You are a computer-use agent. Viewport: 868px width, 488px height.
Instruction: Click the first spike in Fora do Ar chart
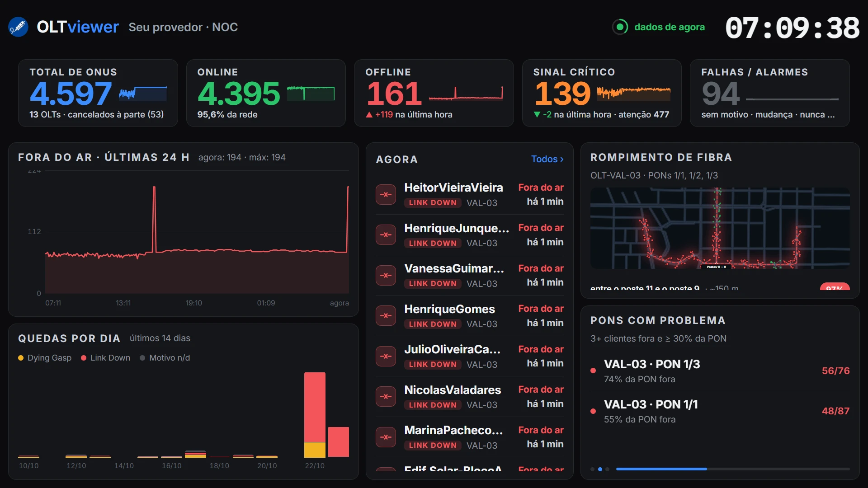click(x=154, y=219)
